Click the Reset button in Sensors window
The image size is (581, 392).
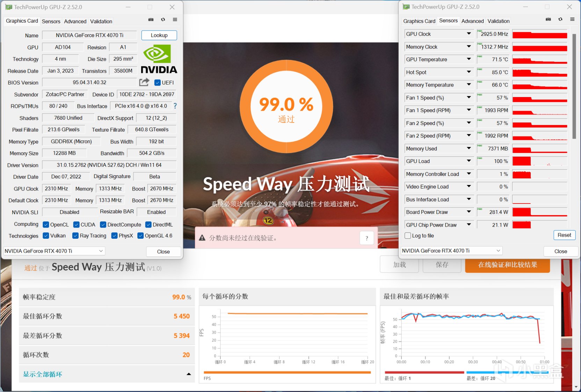click(x=565, y=235)
